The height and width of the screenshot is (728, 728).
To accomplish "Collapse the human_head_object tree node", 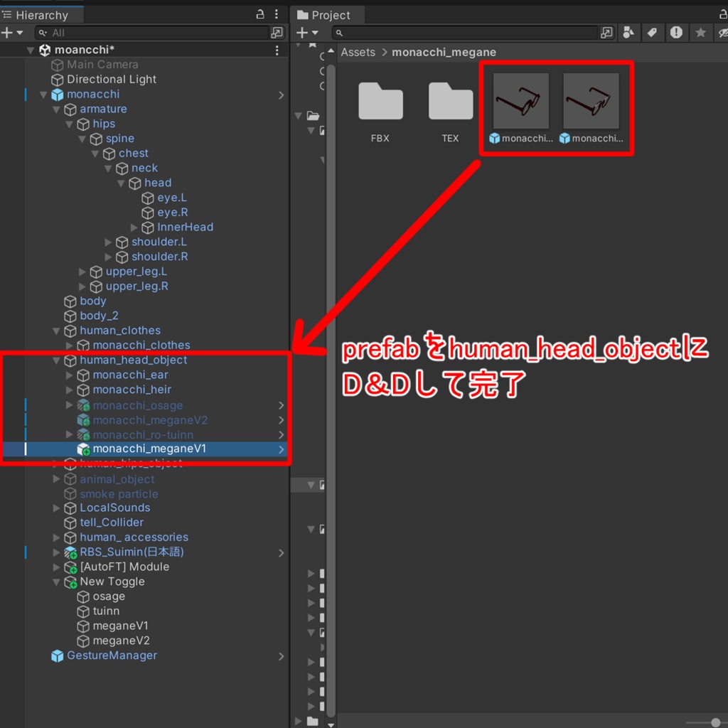I will click(x=56, y=360).
